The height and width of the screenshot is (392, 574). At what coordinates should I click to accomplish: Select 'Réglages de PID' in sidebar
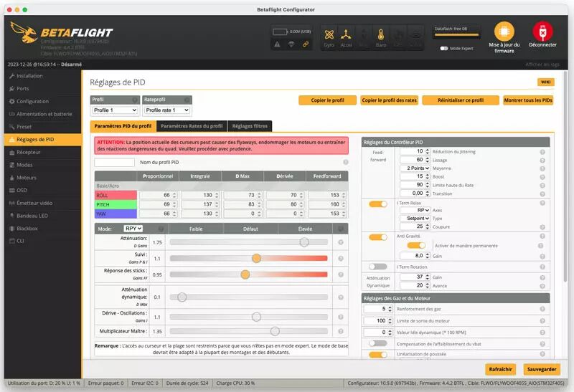(x=42, y=139)
